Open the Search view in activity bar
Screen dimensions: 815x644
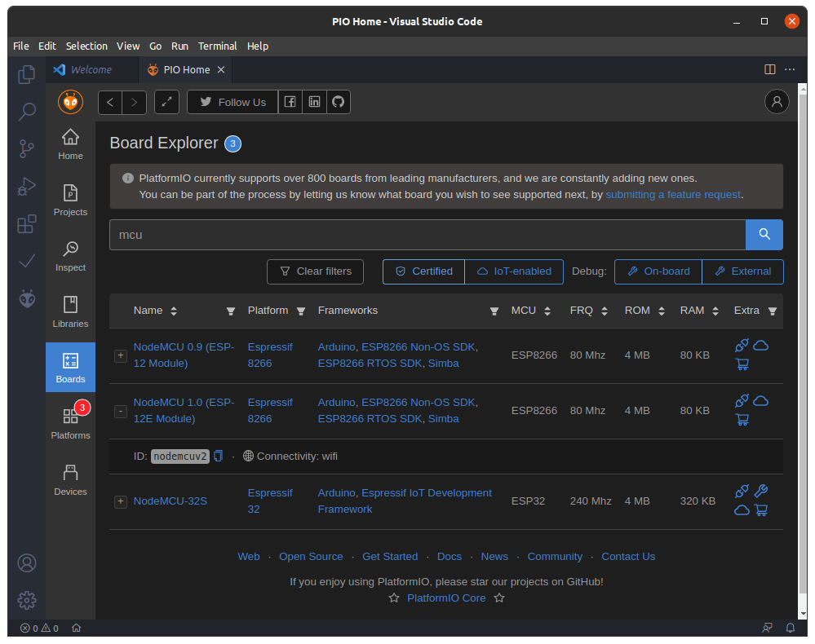26,111
